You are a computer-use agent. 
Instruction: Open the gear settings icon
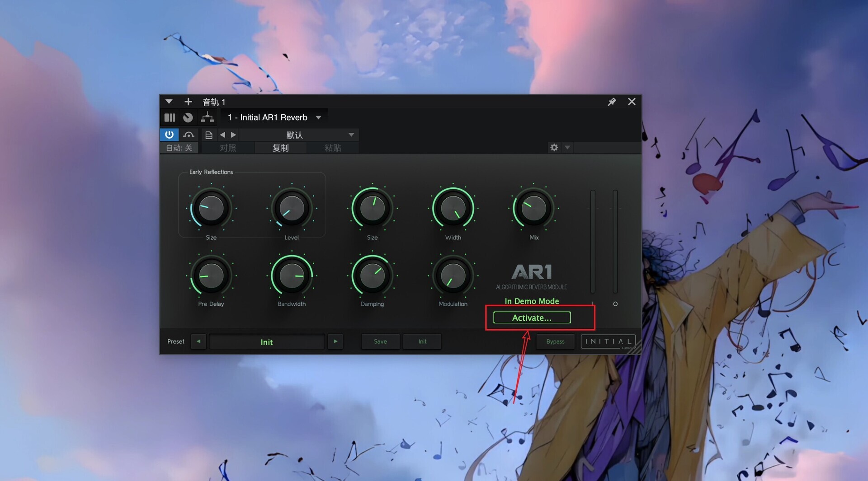[x=554, y=148]
